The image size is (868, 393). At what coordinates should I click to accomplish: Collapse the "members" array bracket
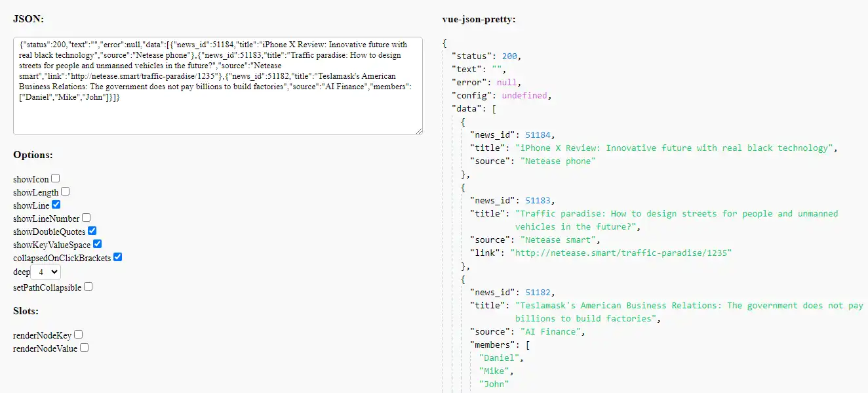(528, 345)
